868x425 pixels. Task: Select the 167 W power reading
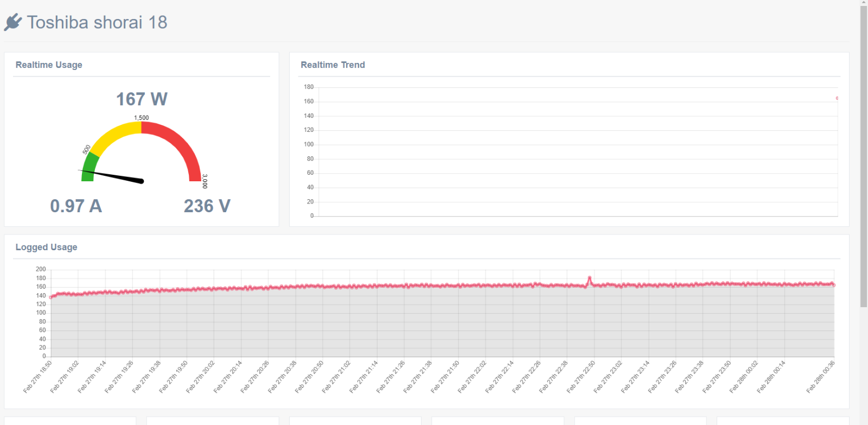coord(142,99)
